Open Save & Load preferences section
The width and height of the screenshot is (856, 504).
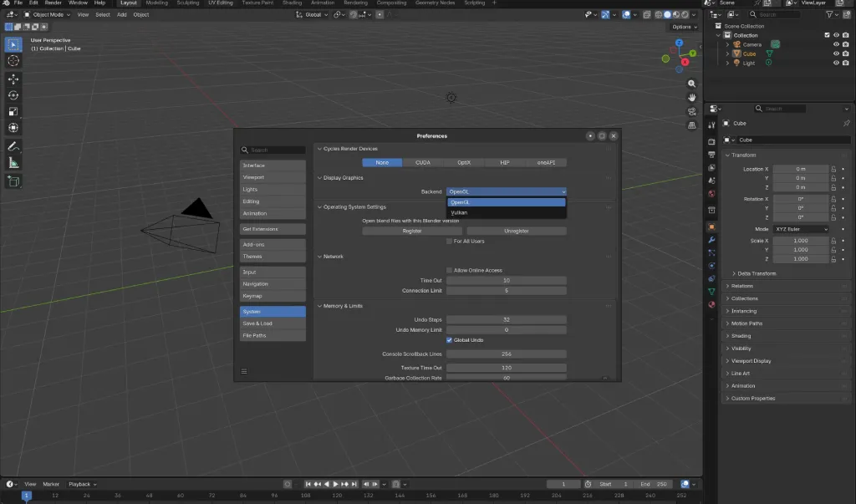click(x=273, y=323)
